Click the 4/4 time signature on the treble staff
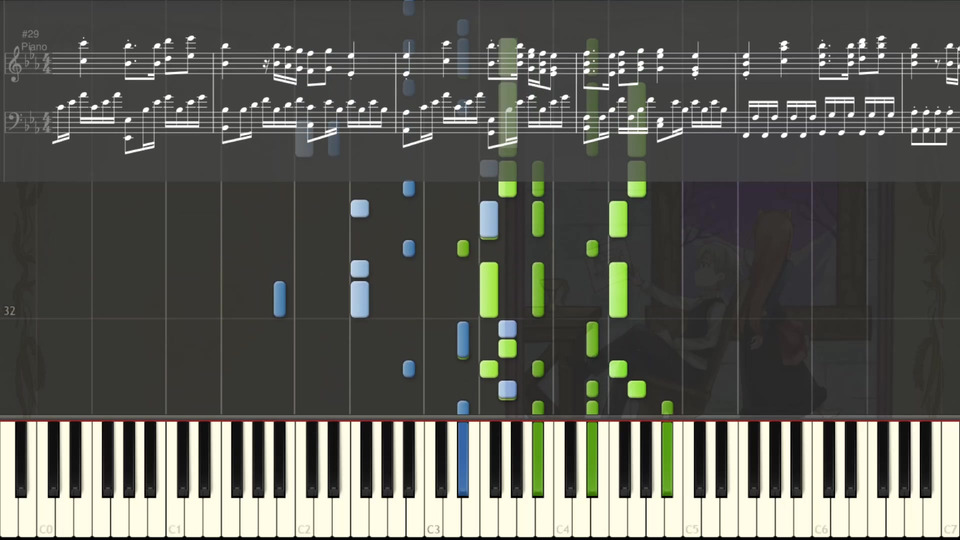Image resolution: width=960 pixels, height=540 pixels. pyautogui.click(x=45, y=64)
